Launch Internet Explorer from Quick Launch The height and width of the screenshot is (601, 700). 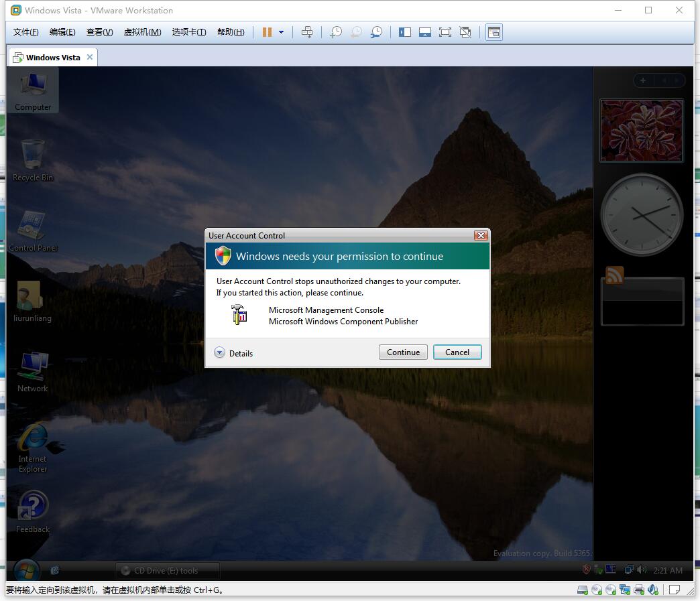pos(55,570)
